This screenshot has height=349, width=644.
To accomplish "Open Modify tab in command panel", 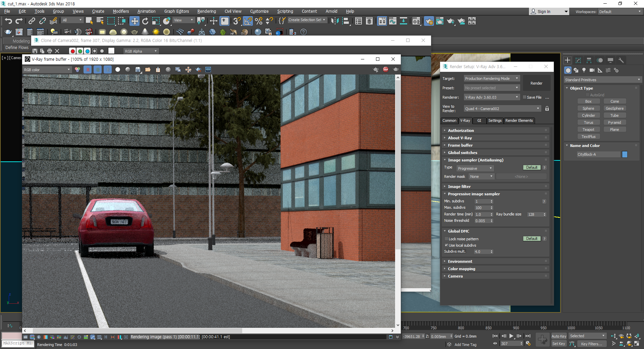I will [x=578, y=60].
